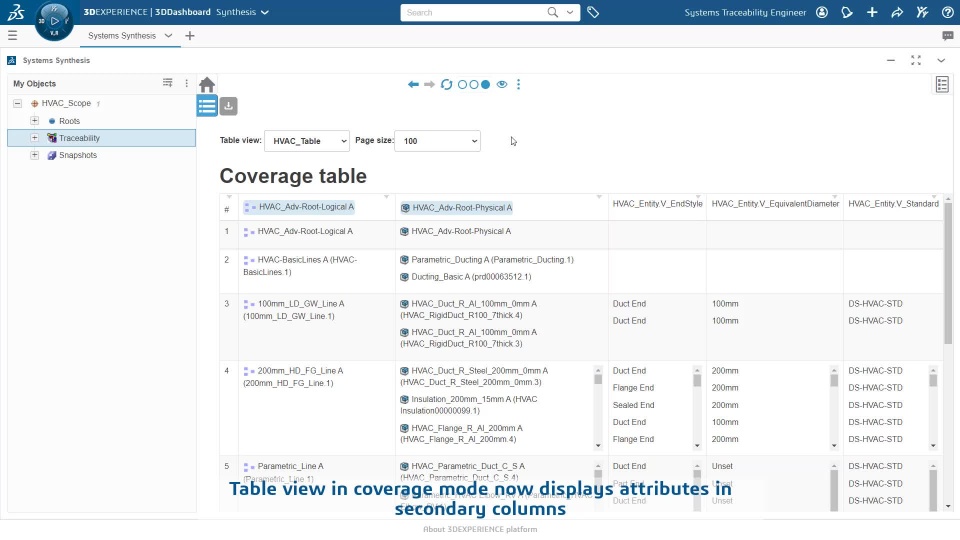This screenshot has height=540, width=960.
Task: Open About 3DEXPERIENCE platform link
Action: click(480, 529)
